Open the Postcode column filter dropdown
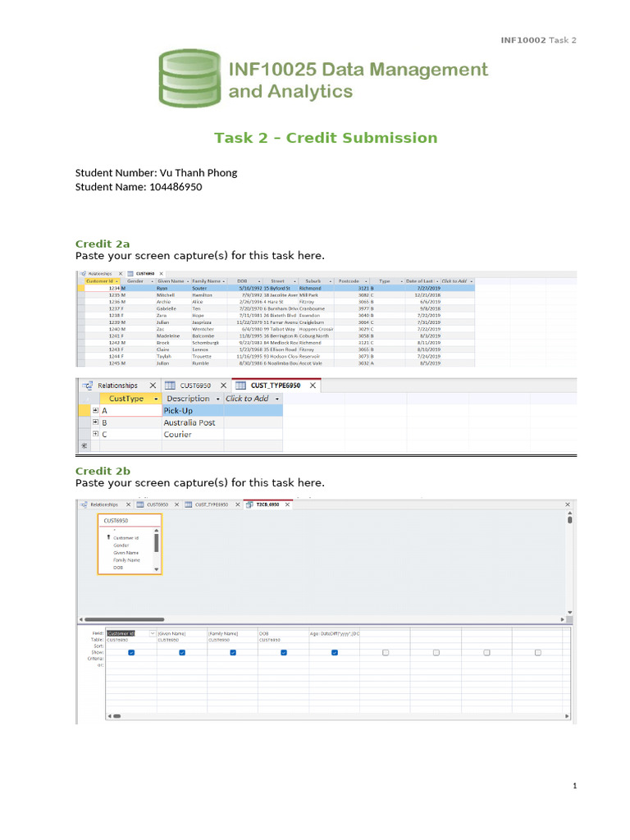 click(x=366, y=281)
